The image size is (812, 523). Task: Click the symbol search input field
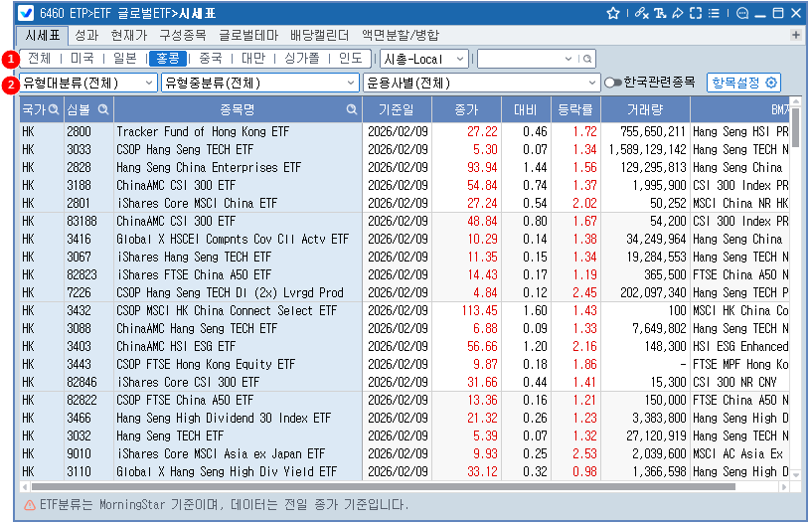coord(528,59)
